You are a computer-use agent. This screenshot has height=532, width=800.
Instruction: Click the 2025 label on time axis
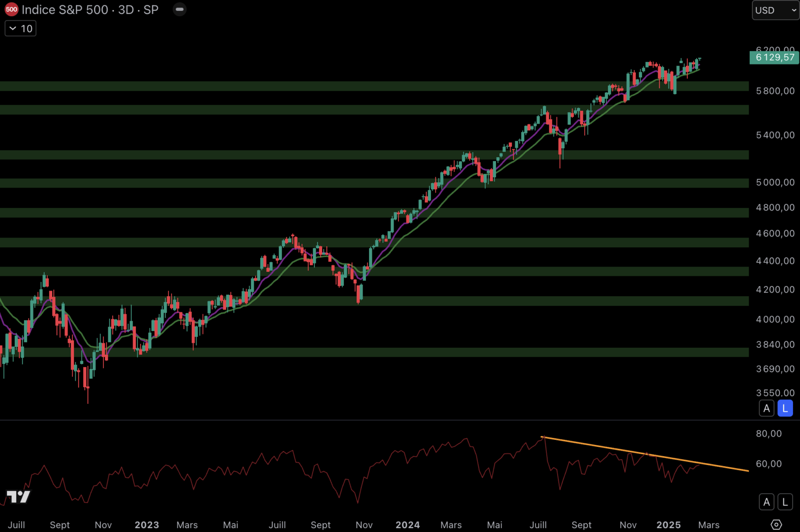(668, 525)
